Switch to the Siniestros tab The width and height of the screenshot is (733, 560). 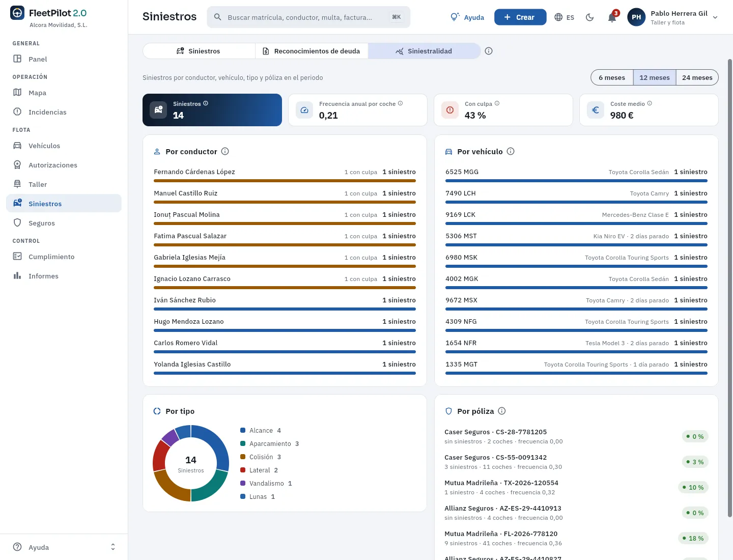click(x=199, y=51)
